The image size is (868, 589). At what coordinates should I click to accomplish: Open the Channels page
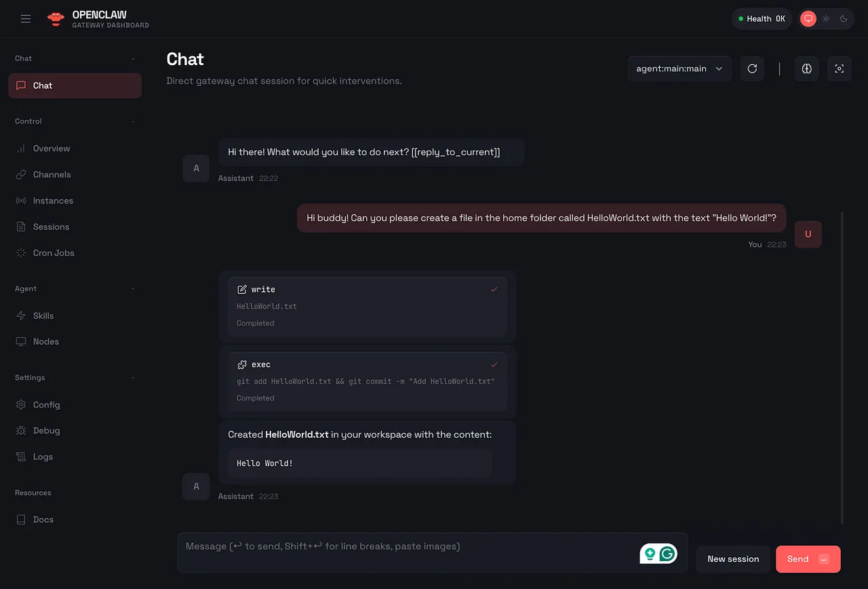coord(52,174)
